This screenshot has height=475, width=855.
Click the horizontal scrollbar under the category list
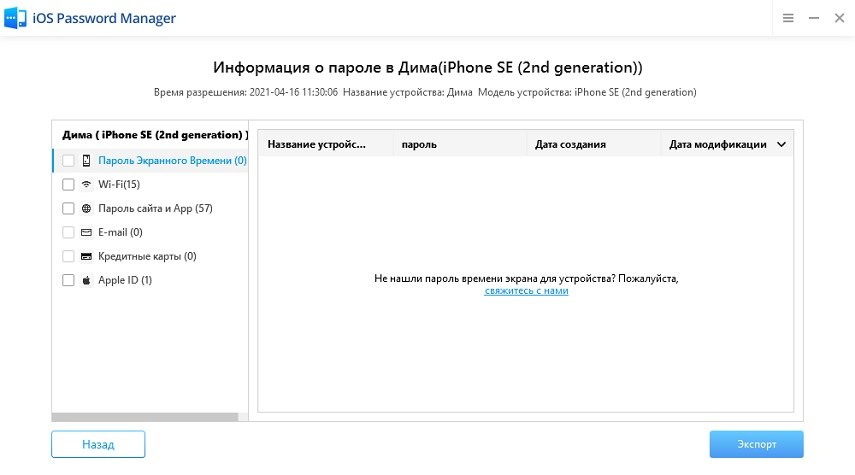click(x=145, y=417)
